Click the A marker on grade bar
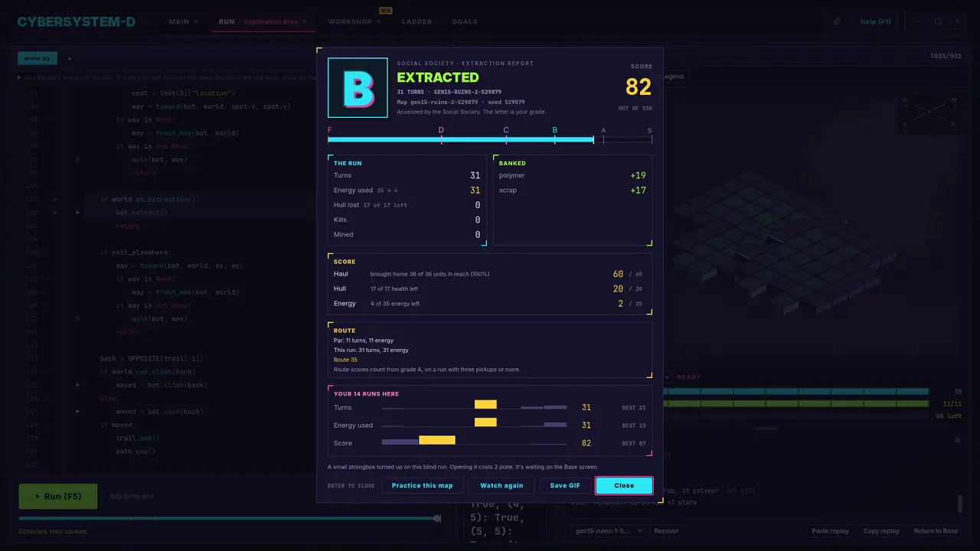 603,130
